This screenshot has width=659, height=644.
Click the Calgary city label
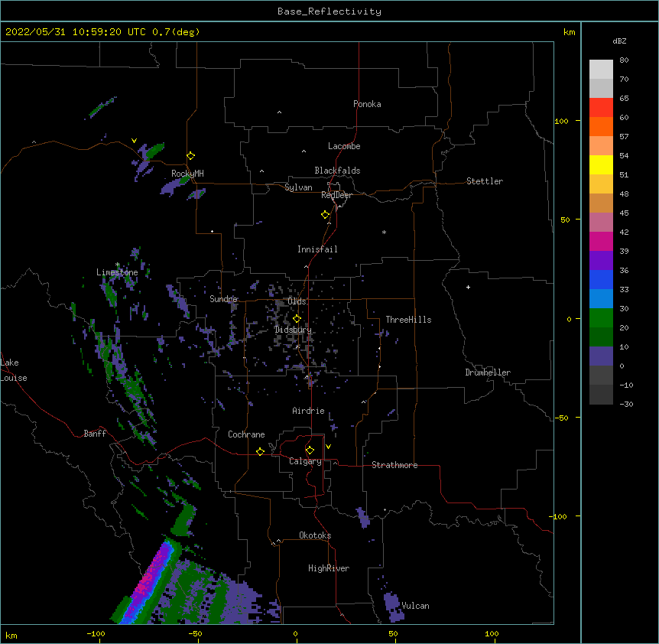coord(305,461)
